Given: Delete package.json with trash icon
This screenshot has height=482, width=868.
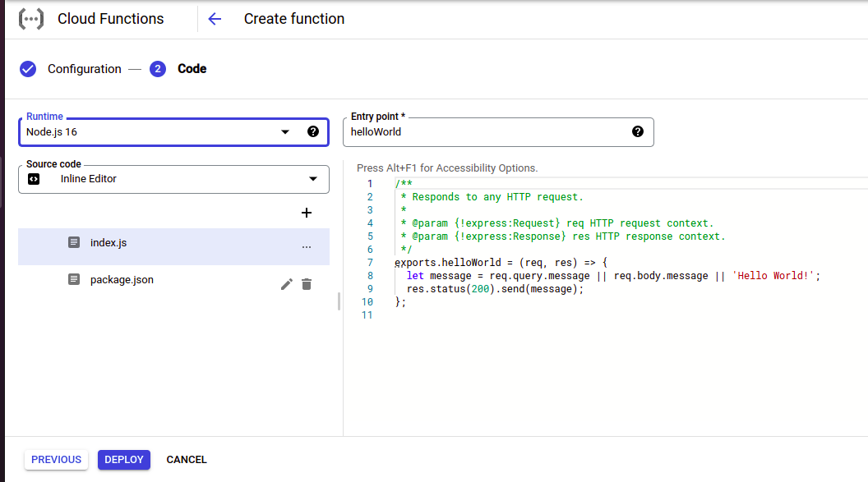Looking at the screenshot, I should 307,284.
